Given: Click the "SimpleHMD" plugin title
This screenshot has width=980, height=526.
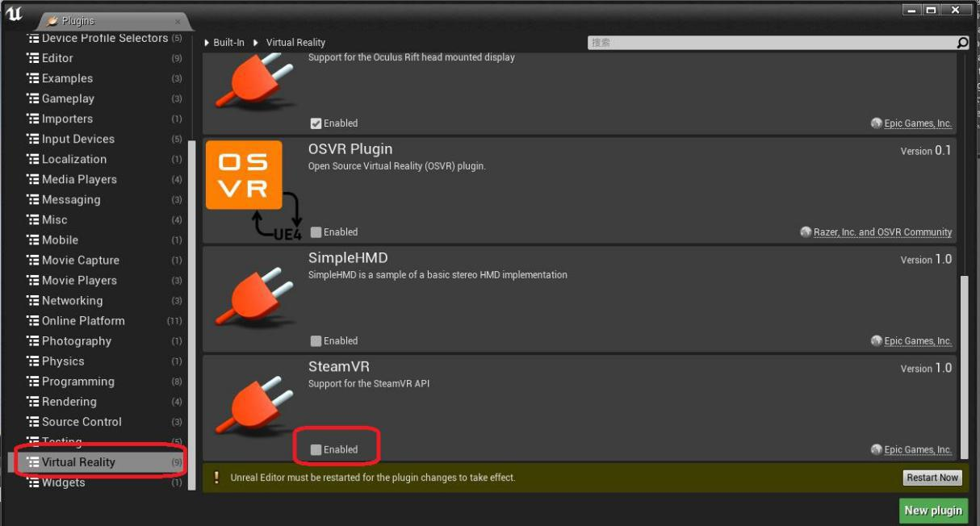Looking at the screenshot, I should [x=348, y=258].
